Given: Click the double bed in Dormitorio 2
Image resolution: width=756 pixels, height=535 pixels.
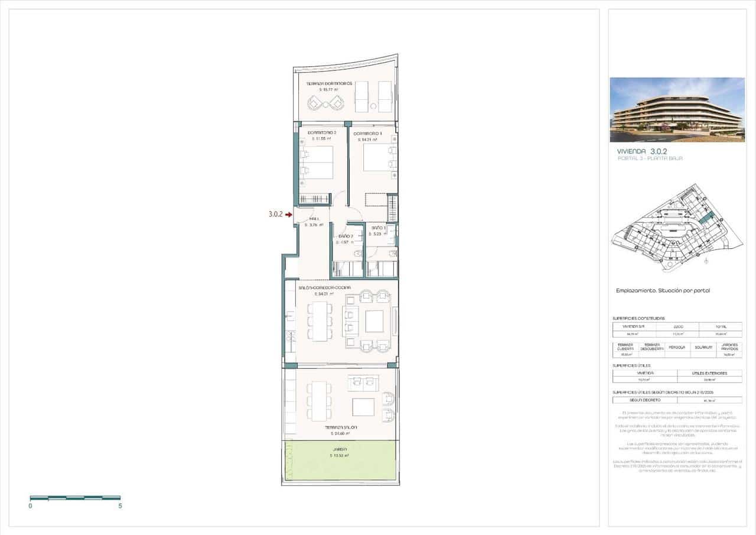Looking at the screenshot, I should pos(317,162).
